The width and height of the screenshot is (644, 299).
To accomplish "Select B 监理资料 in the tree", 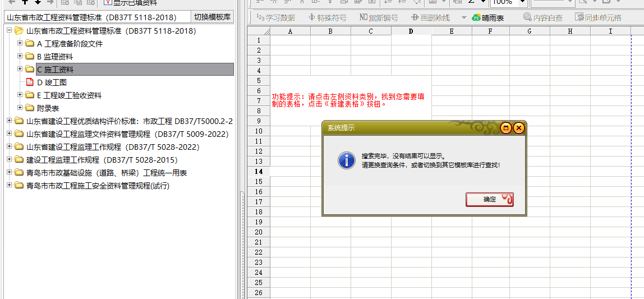I will click(54, 57).
